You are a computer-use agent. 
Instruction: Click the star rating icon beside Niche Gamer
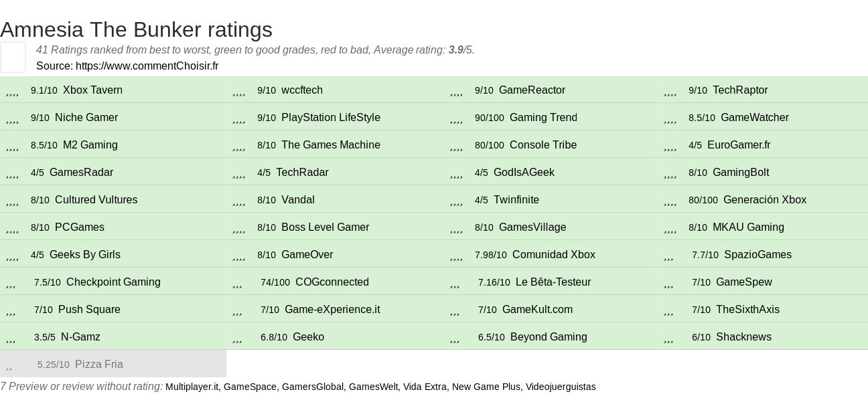point(12,118)
